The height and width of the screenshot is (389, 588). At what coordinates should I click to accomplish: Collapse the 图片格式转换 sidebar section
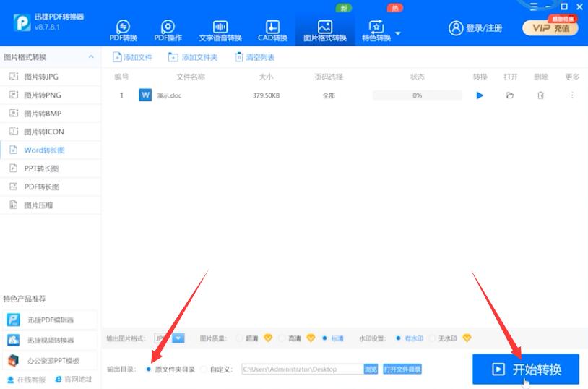[x=91, y=56]
